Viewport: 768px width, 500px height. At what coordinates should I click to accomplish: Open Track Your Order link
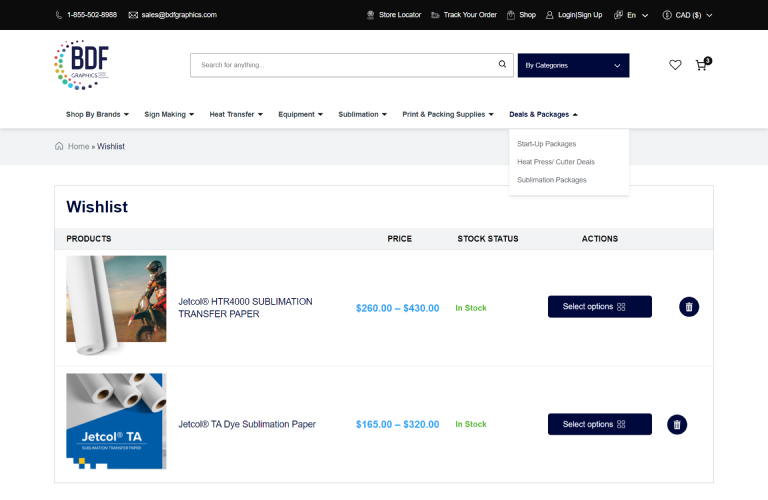(x=470, y=15)
